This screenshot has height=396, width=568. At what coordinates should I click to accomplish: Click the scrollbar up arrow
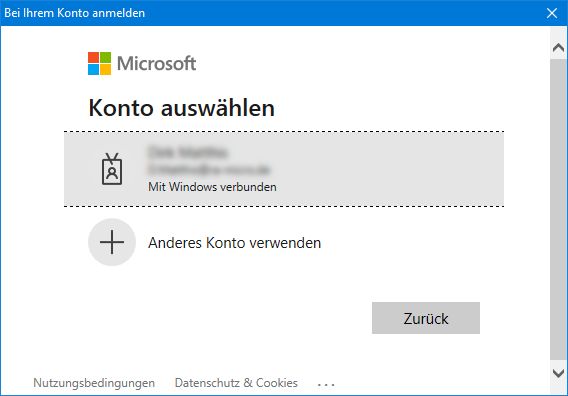click(x=558, y=47)
